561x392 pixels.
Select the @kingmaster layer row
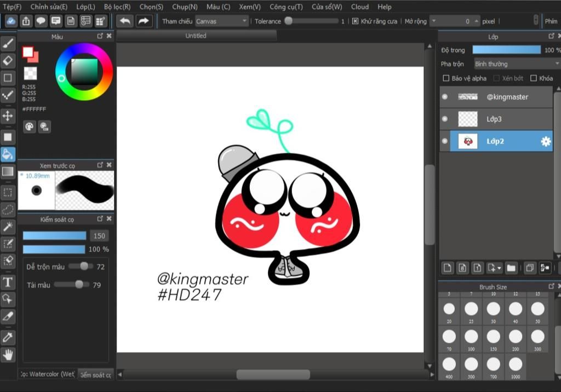496,97
